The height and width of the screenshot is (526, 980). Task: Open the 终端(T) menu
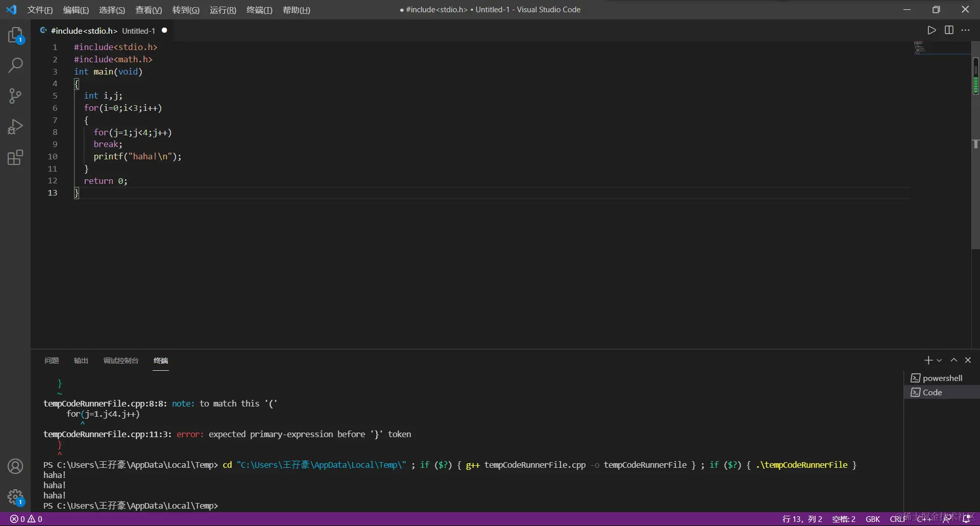coord(259,10)
